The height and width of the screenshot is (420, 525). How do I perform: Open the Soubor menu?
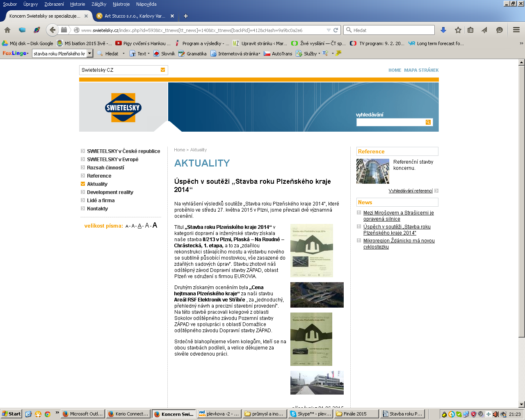click(x=10, y=4)
